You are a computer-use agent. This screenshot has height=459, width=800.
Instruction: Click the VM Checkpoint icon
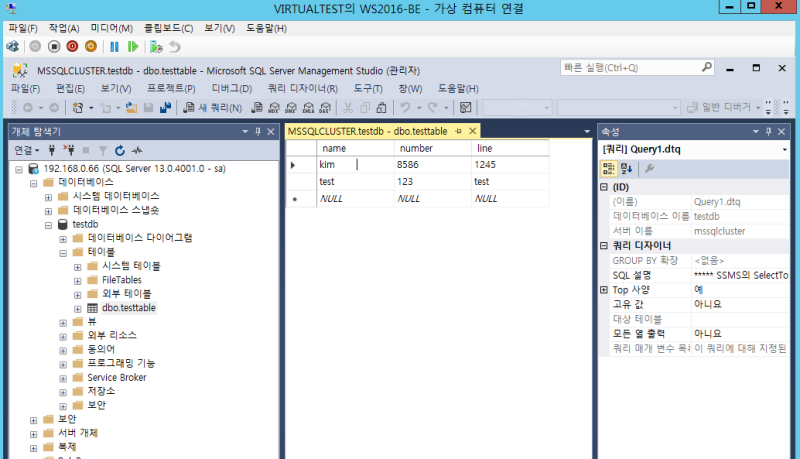click(156, 47)
